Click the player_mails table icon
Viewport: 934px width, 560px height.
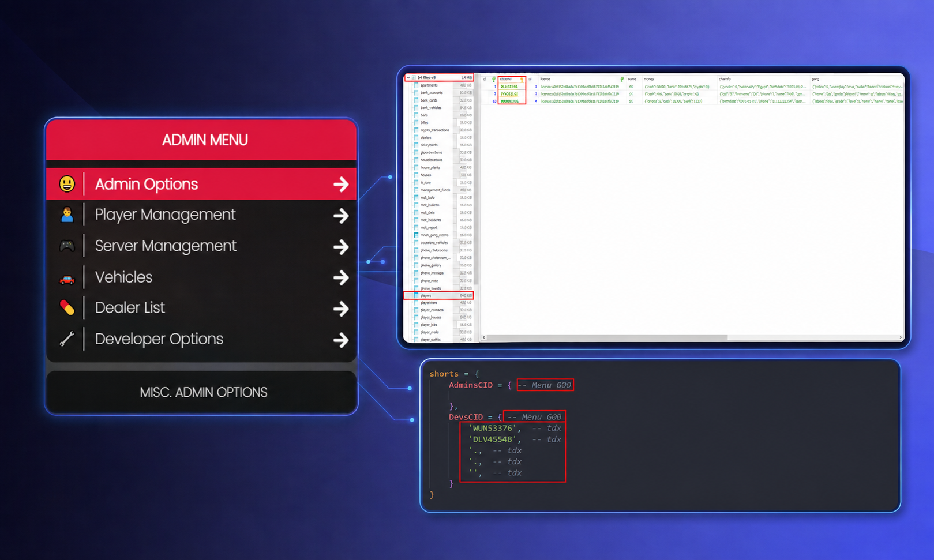coord(416,332)
